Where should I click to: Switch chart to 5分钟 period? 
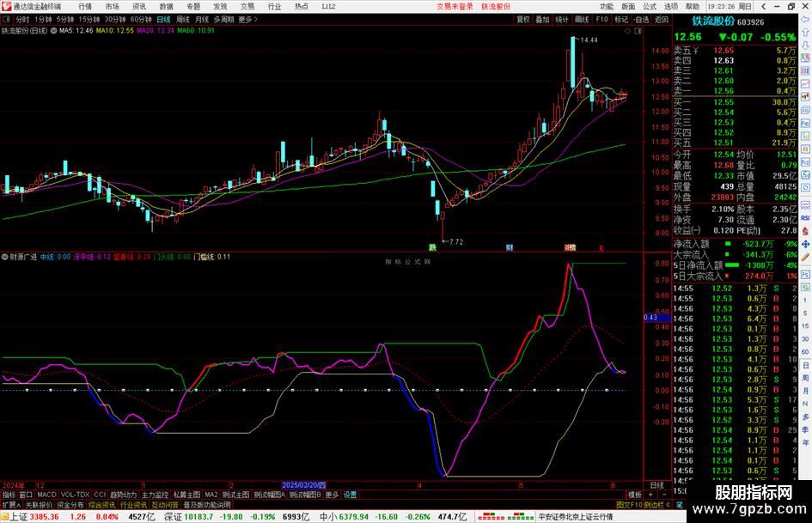(64, 19)
